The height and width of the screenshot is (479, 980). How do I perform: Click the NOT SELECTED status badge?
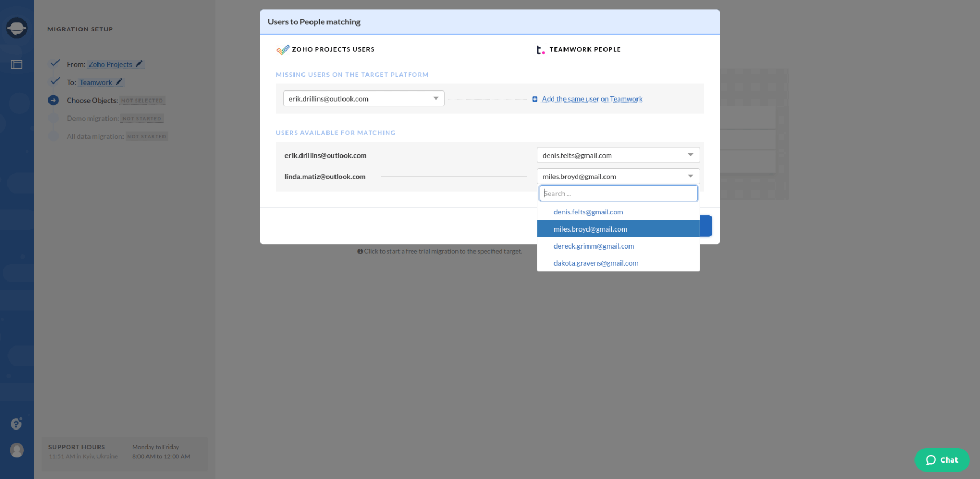[142, 101]
